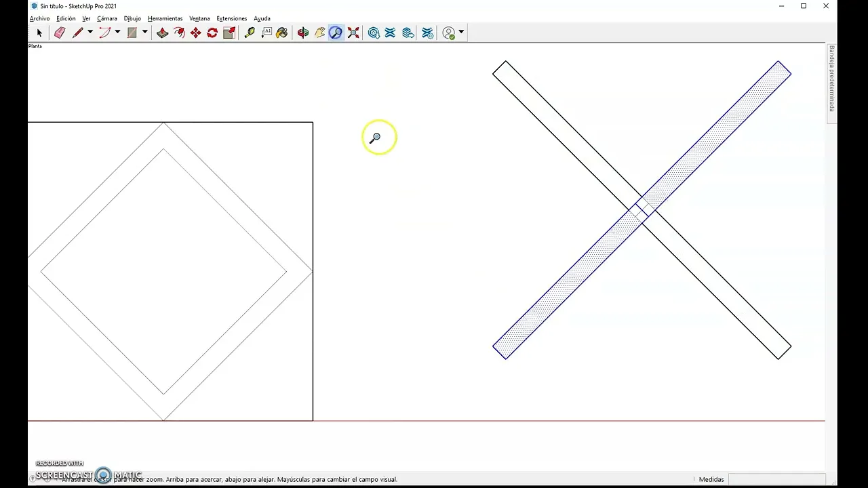
Task: Choose the Eraser tool
Action: coord(60,33)
